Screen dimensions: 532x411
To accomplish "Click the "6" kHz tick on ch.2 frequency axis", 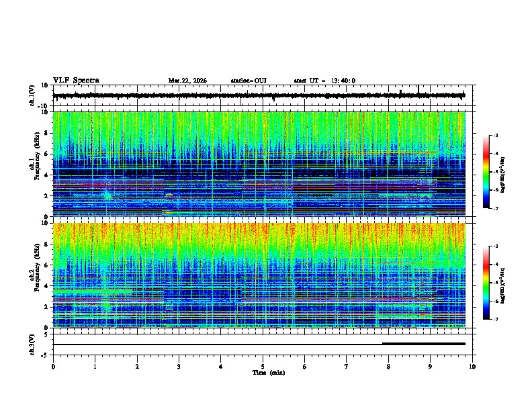I will pyautogui.click(x=47, y=265).
